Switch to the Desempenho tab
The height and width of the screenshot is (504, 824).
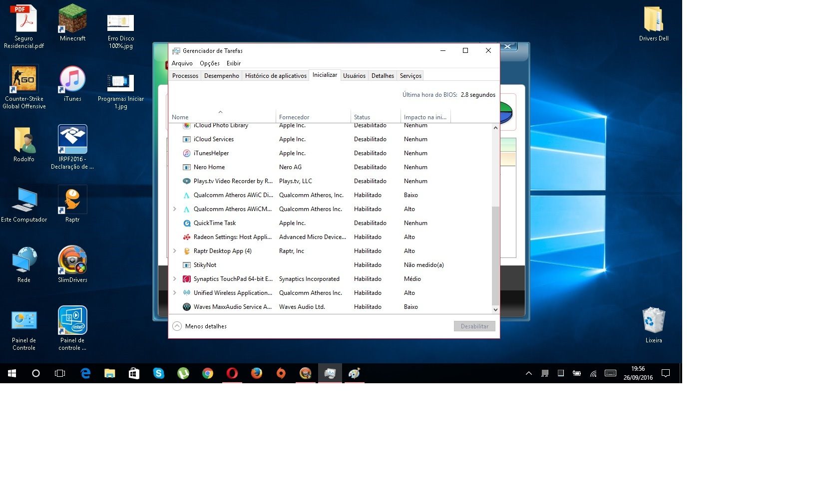[222, 76]
